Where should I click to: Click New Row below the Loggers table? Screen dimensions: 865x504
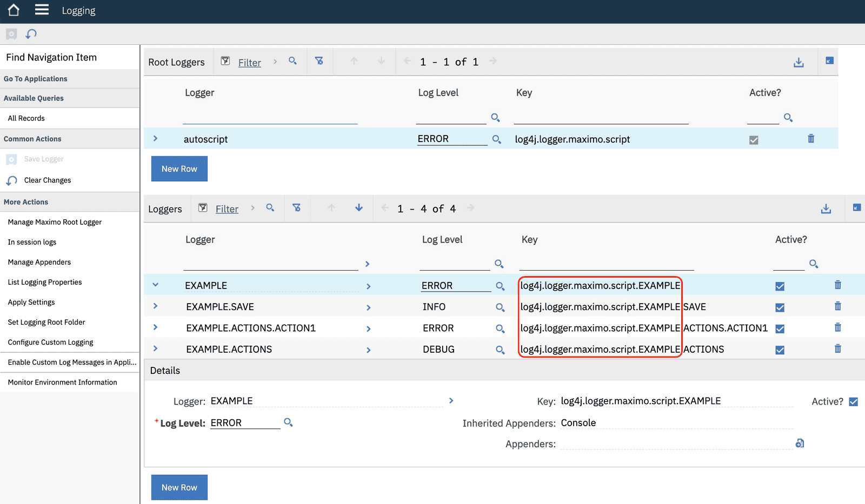pos(179,487)
